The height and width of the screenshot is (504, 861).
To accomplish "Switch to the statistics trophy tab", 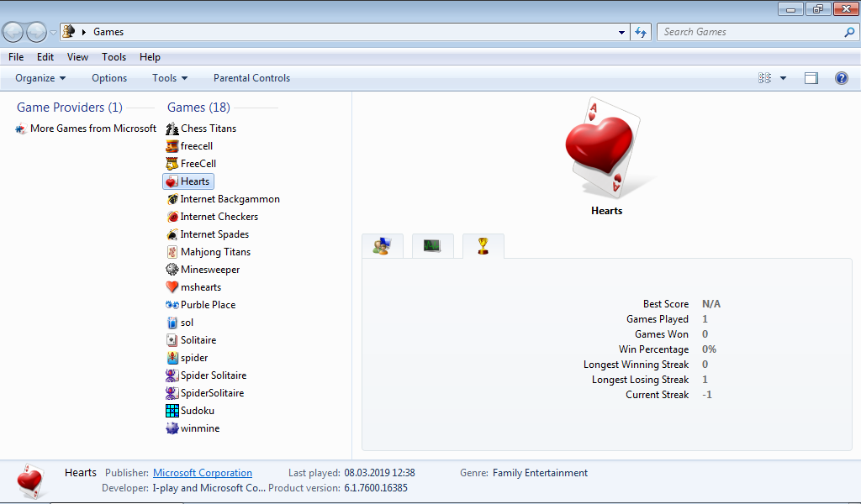I will pos(483,245).
